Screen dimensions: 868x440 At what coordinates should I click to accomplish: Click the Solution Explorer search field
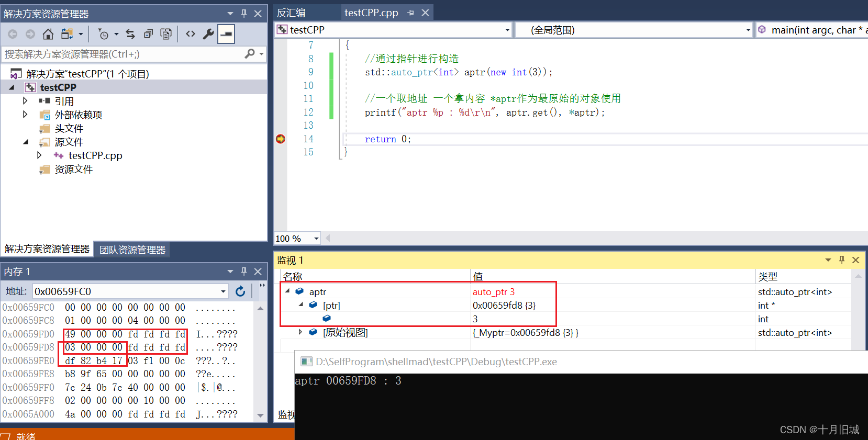[123, 54]
